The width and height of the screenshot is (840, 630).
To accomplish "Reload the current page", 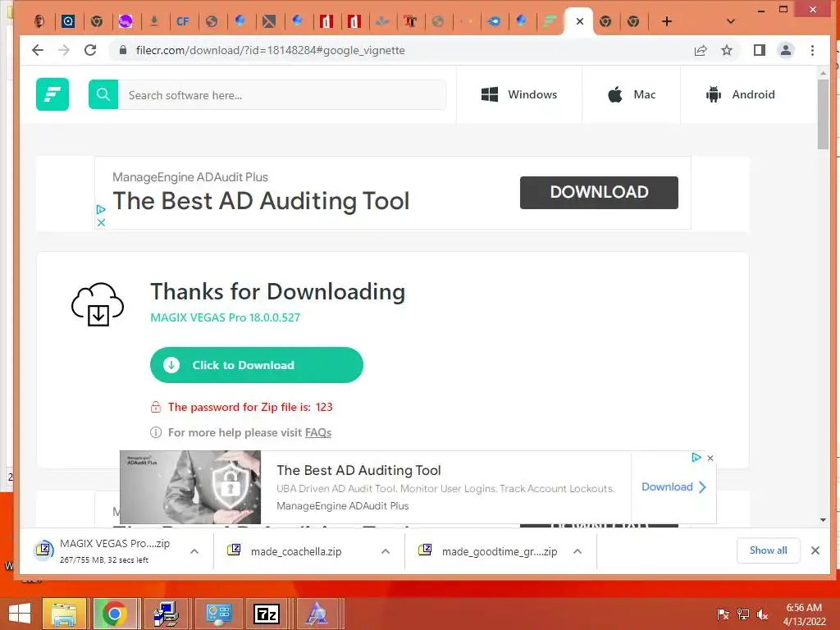I will tap(90, 50).
